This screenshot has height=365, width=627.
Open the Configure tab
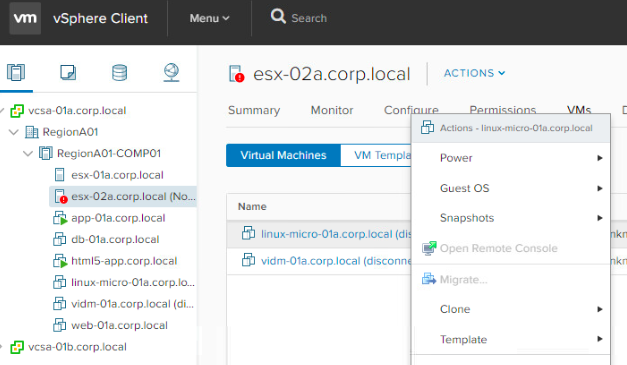(411, 110)
